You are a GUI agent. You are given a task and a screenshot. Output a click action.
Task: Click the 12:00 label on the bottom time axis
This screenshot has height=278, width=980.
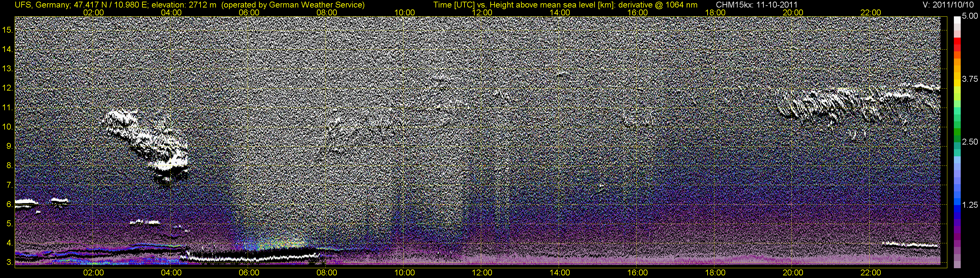click(x=482, y=273)
